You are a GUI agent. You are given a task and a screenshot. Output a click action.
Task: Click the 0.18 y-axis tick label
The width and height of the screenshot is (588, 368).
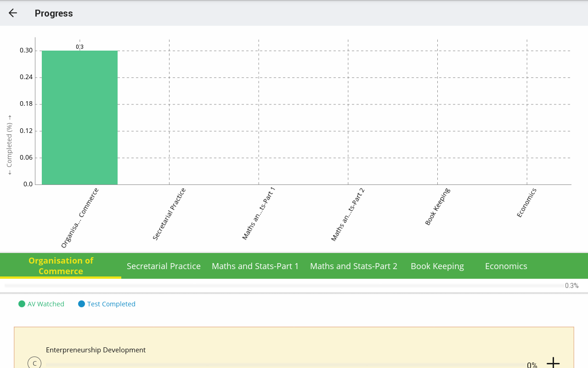[x=26, y=103]
